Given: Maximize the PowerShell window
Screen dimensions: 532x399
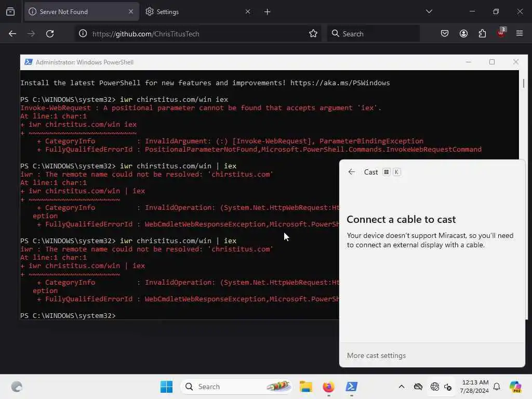Looking at the screenshot, I should [x=492, y=62].
